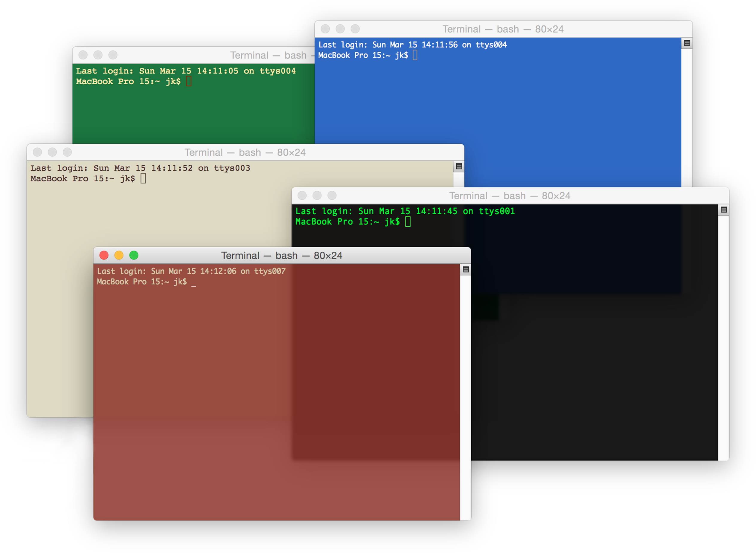This screenshot has height=553, width=756.
Task: Click close button of black terminal window
Action: point(302,195)
